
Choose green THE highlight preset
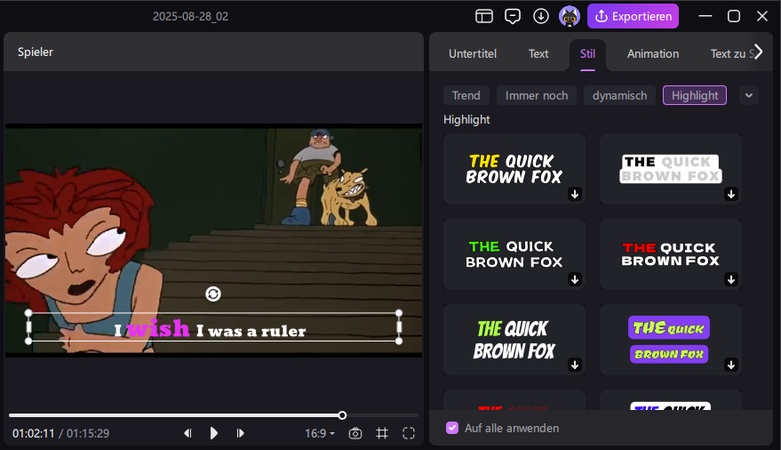(514, 254)
